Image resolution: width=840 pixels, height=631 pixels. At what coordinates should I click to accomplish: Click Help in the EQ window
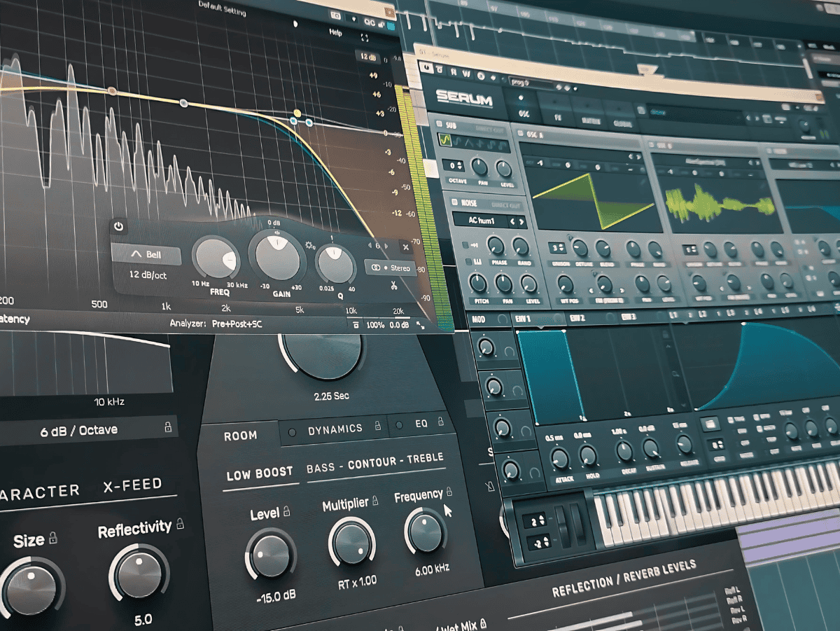(336, 33)
